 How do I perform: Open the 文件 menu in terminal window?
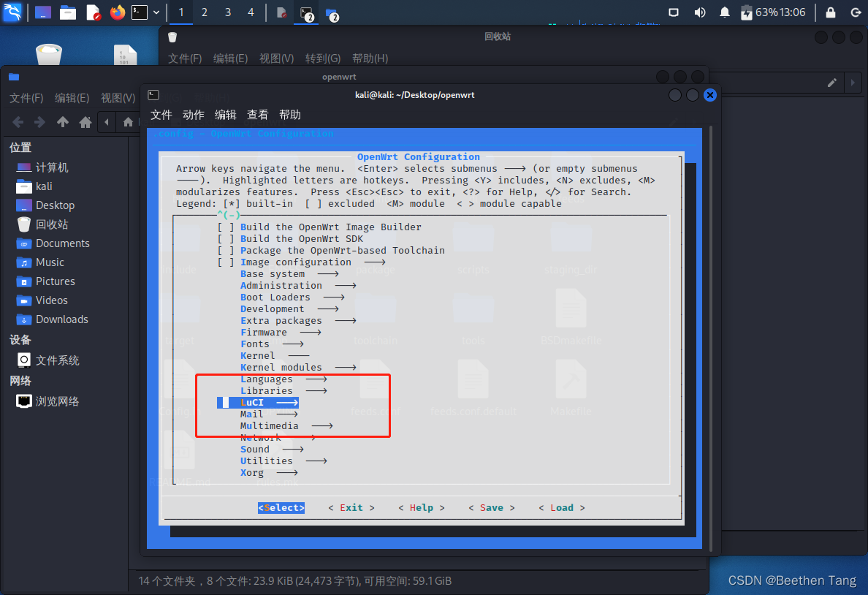pos(161,115)
